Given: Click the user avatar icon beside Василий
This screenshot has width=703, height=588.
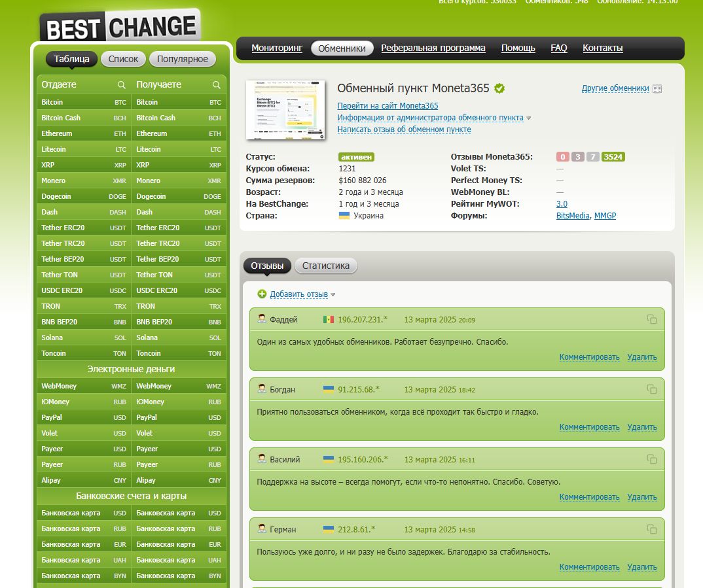Looking at the screenshot, I should tap(262, 458).
